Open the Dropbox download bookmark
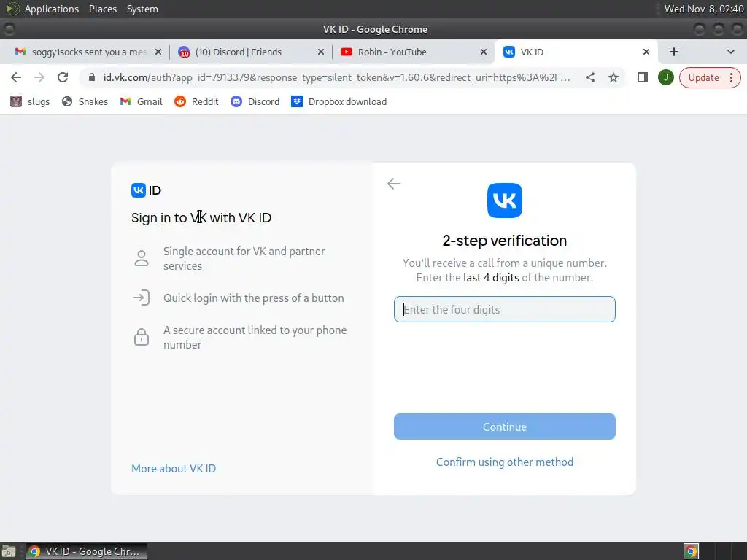This screenshot has width=747, height=560. (x=339, y=101)
